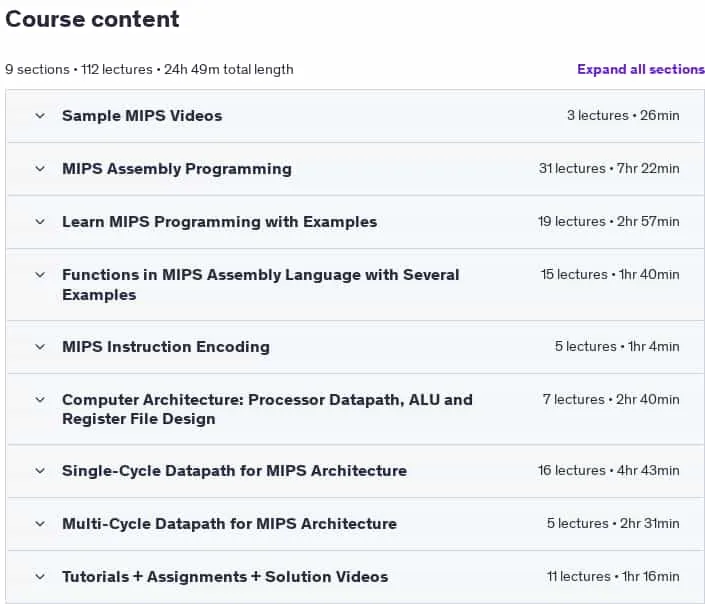The height and width of the screenshot is (604, 705).
Task: Click the 31 lectures 7hr 22min label
Action: coord(609,169)
